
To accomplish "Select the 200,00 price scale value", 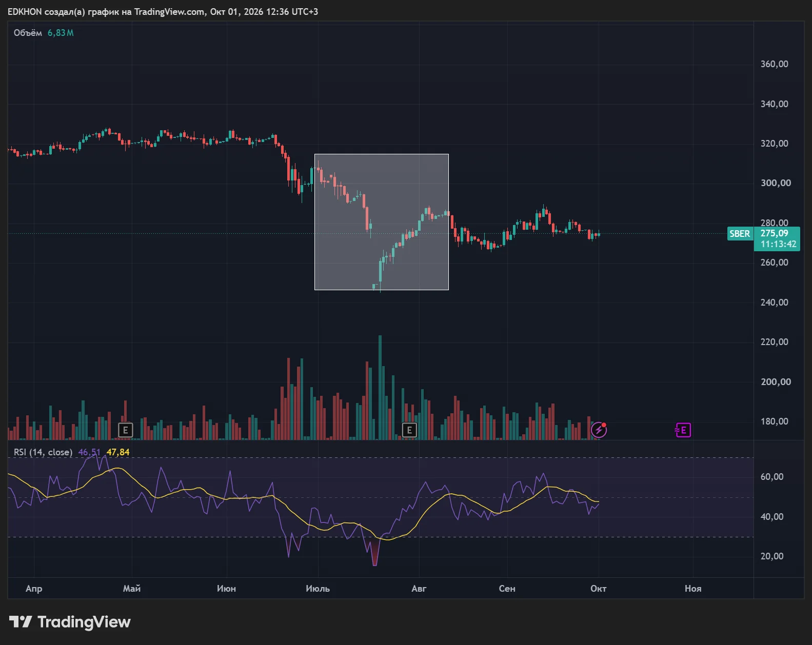I will coord(776,382).
